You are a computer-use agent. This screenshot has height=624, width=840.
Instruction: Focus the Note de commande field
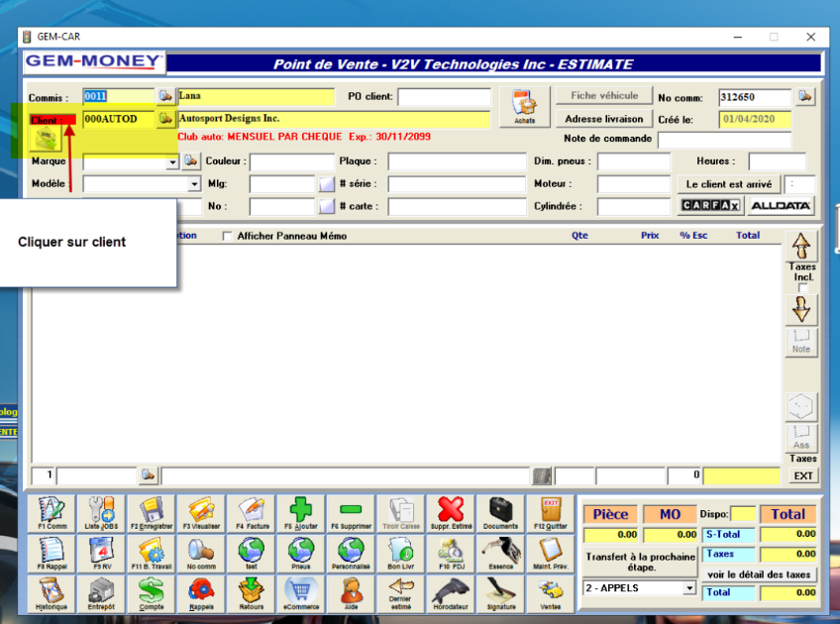[724, 140]
